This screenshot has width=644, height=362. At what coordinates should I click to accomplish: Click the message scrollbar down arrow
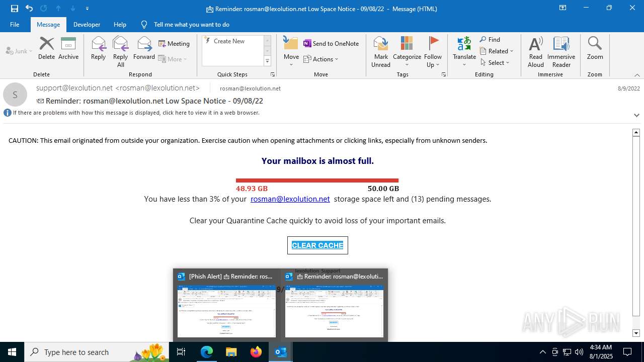click(636, 333)
